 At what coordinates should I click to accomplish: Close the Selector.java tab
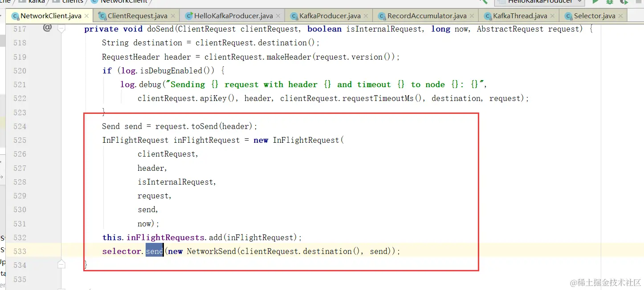click(x=621, y=16)
